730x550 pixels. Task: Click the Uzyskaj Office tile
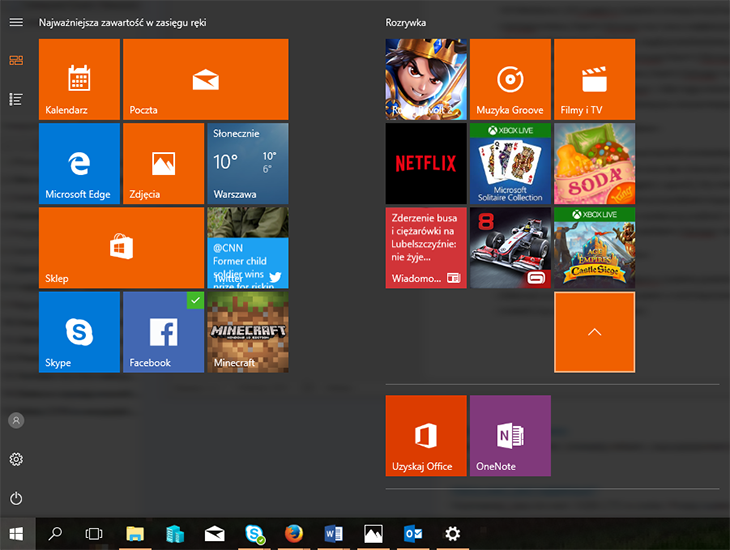[x=426, y=436]
